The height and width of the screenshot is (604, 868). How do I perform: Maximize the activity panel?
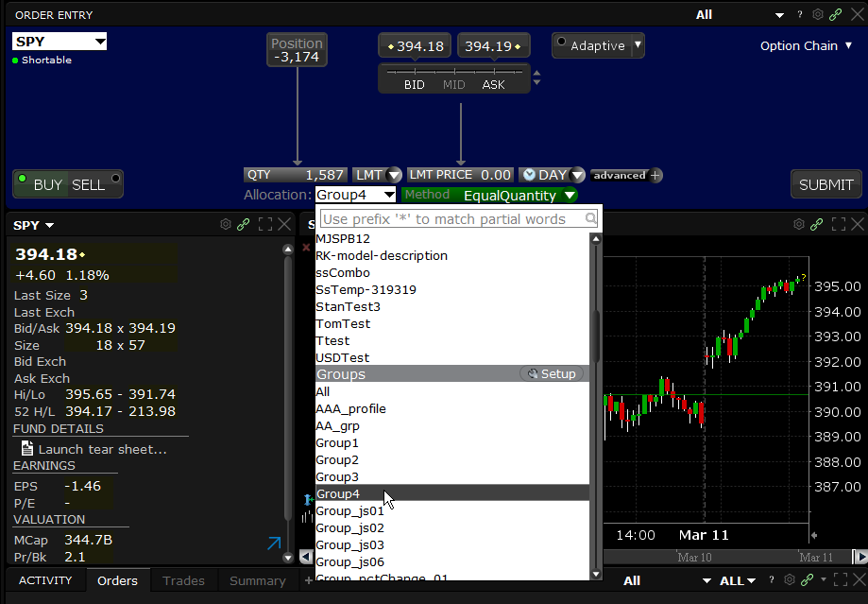tap(841, 579)
